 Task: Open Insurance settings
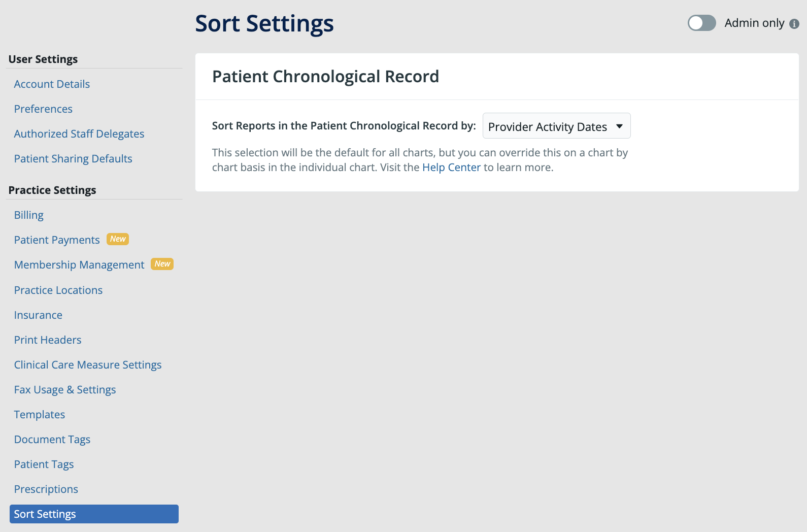38,315
